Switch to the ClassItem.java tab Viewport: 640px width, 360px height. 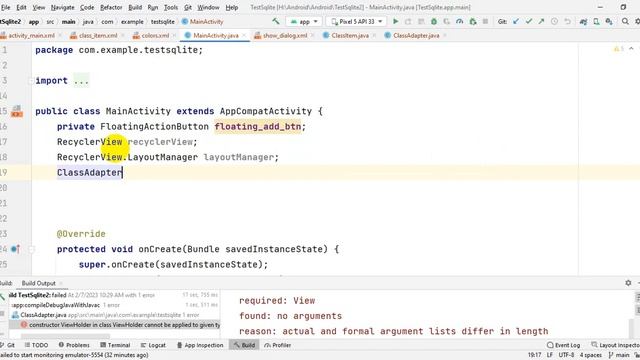pos(350,36)
